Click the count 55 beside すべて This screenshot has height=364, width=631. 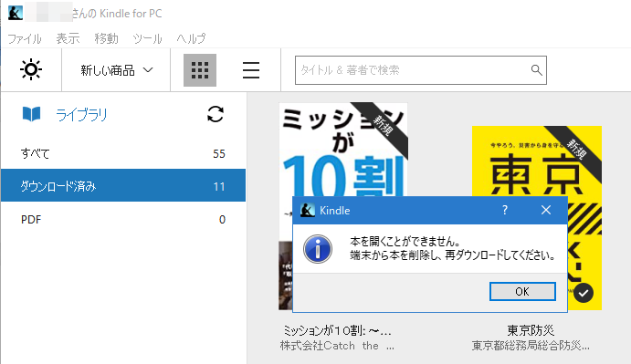point(219,153)
